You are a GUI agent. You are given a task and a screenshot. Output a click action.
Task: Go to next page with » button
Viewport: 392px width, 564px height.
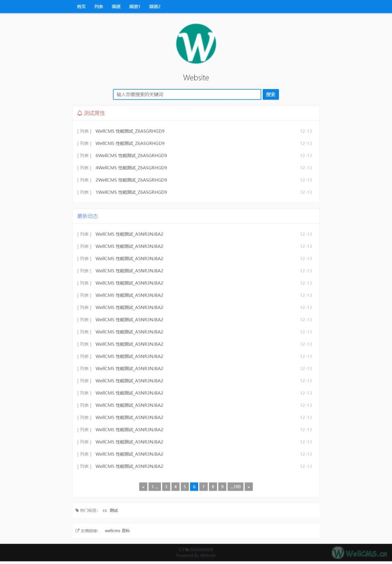point(249,487)
